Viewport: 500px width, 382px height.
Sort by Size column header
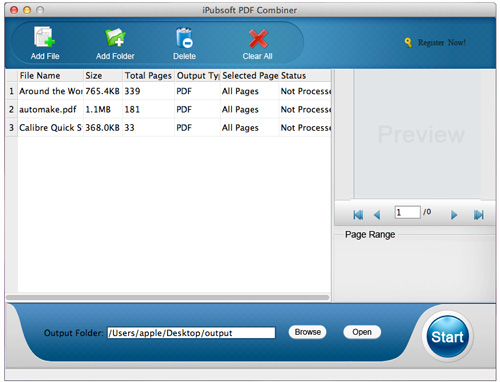tap(103, 76)
